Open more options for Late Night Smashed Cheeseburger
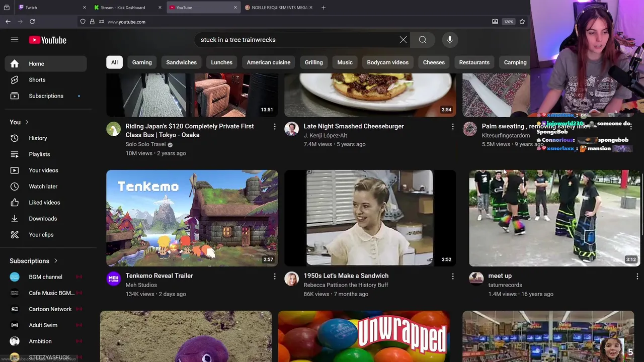Image resolution: width=644 pixels, height=362 pixels. coord(453,127)
